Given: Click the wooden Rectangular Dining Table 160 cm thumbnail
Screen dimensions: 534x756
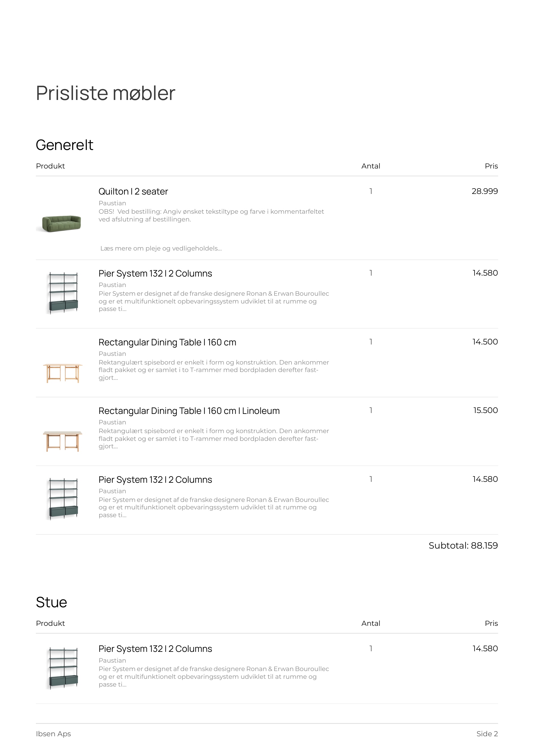Looking at the screenshot, I should (62, 372).
